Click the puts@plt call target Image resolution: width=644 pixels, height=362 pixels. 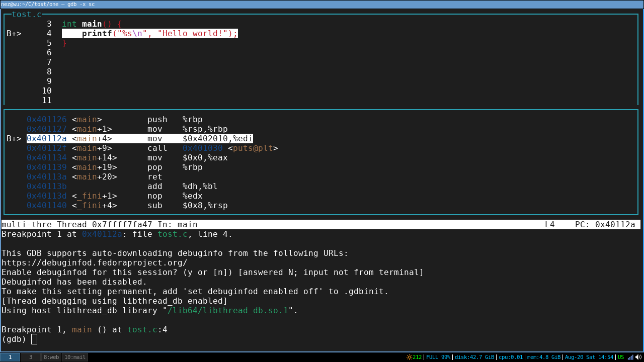point(253,148)
